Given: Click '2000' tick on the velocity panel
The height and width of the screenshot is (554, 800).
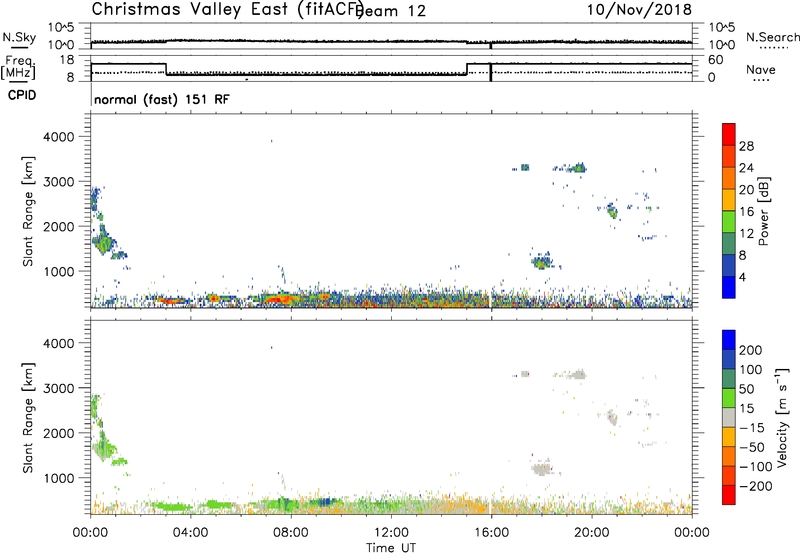Looking at the screenshot, I should tap(58, 433).
